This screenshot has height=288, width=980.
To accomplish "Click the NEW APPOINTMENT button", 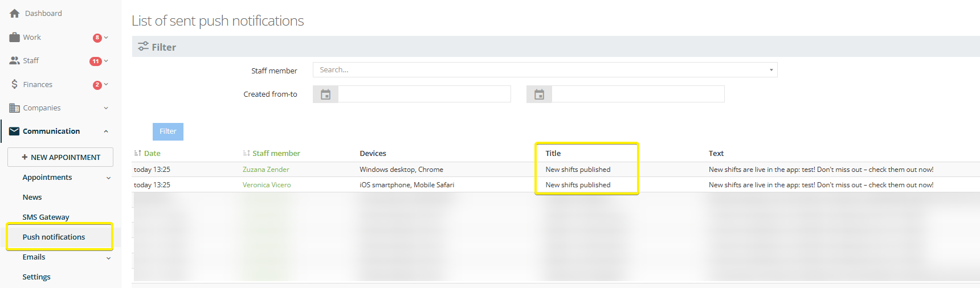I will tap(60, 158).
